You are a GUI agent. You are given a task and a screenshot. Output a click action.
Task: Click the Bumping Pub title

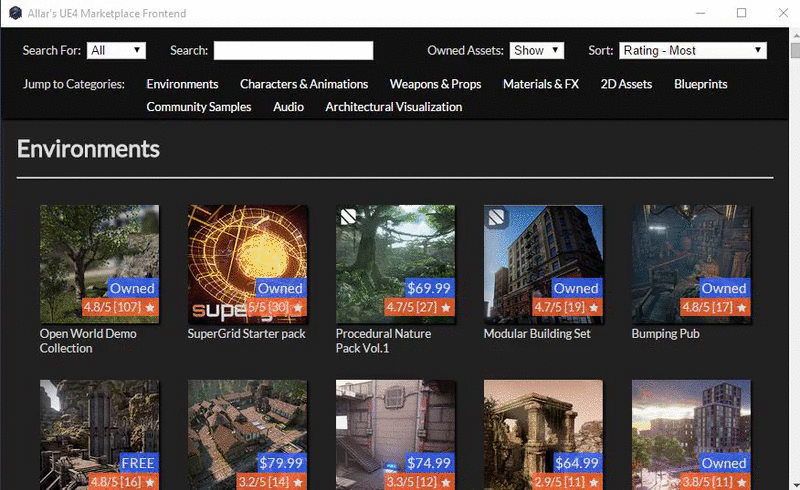[665, 334]
